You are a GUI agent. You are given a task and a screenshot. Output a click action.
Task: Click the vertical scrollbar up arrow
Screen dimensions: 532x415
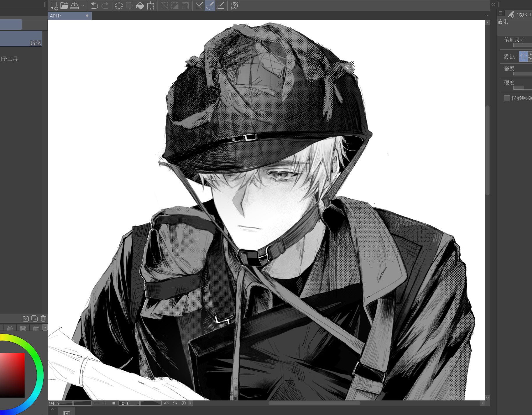pos(487,22)
